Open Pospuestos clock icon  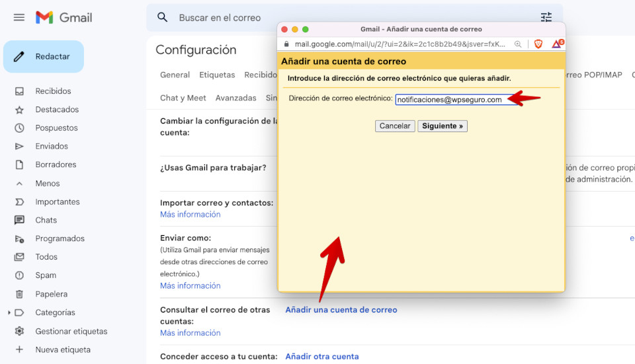[19, 127]
